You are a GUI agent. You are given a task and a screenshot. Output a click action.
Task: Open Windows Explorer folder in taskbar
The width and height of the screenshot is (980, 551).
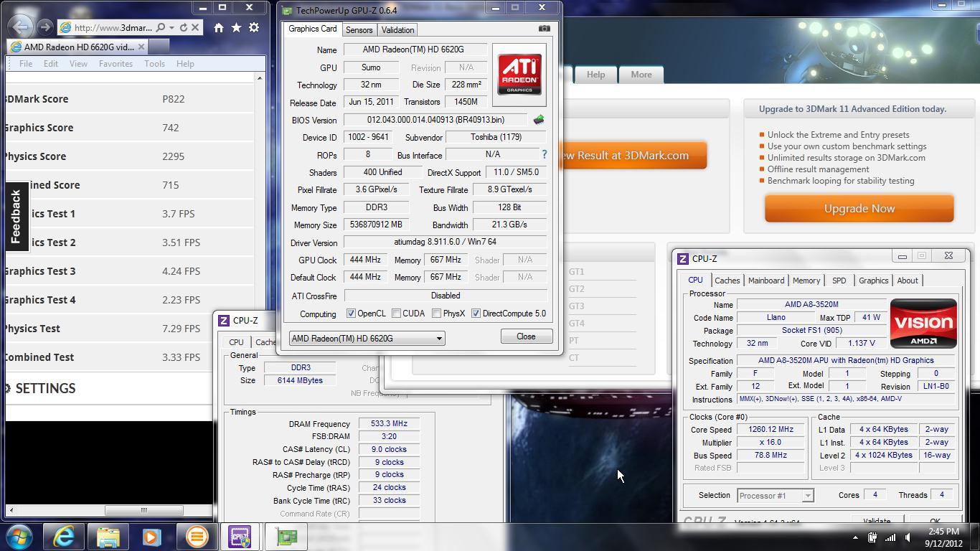coord(108,537)
